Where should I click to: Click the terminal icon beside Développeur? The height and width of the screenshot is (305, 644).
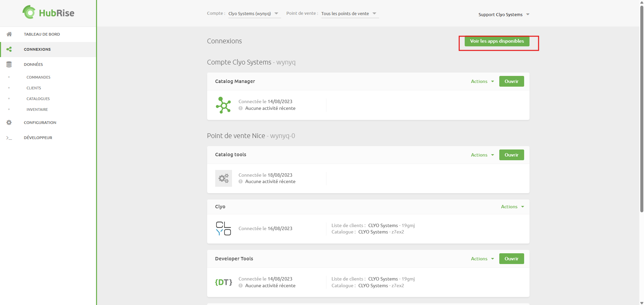tap(9, 138)
